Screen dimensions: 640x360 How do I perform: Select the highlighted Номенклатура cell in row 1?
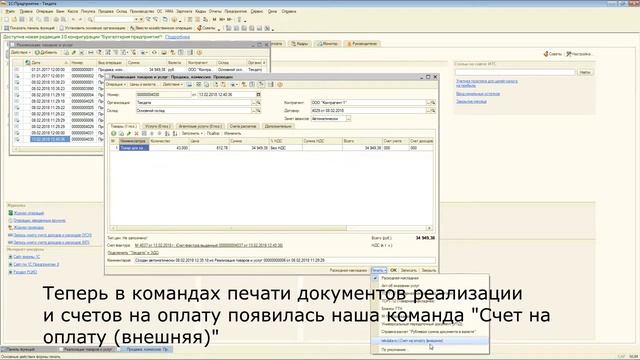[x=134, y=148]
